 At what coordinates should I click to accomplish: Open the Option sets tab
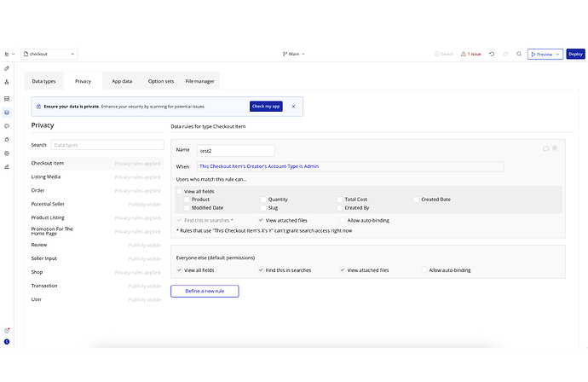pos(161,81)
